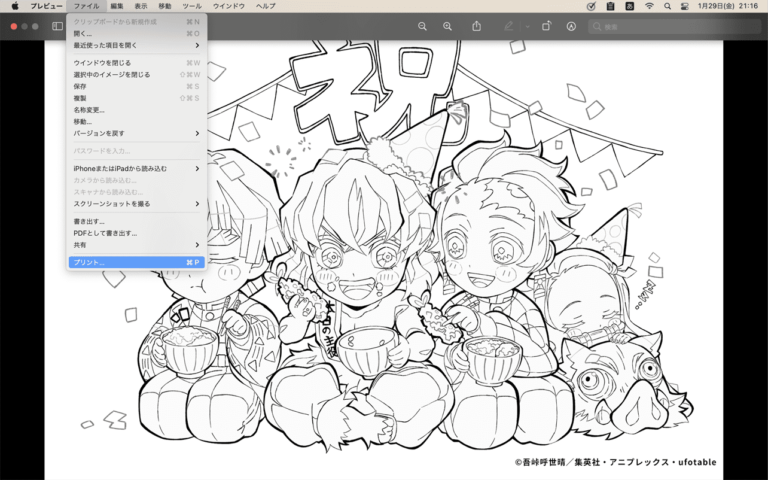Expand 最近使った項目を開く submenu
This screenshot has width=768, height=480.
[137, 45]
